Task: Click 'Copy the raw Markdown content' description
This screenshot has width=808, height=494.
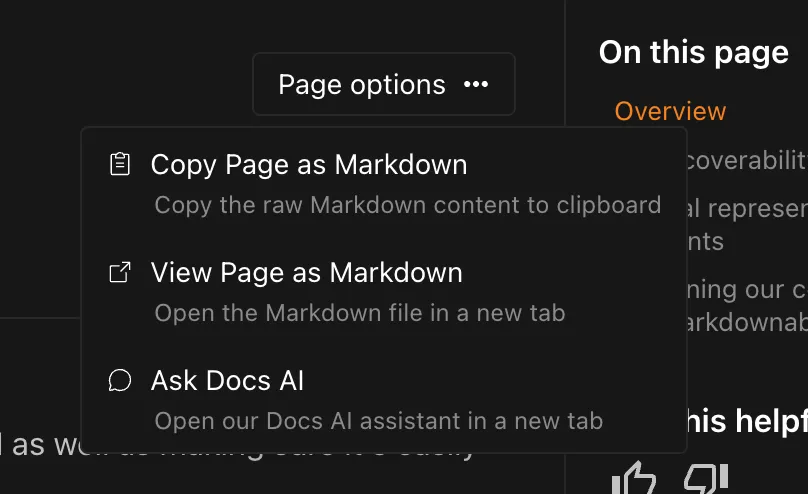Action: (407, 205)
